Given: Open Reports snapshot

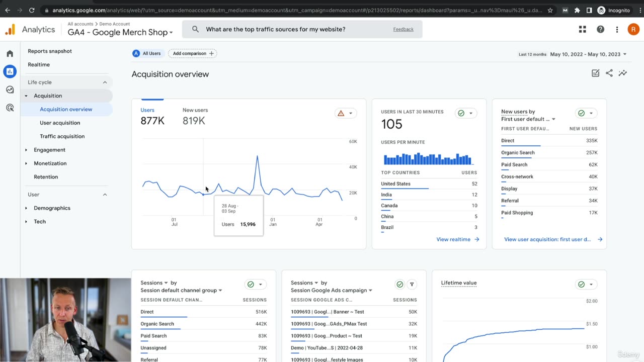Looking at the screenshot, I should point(50,51).
